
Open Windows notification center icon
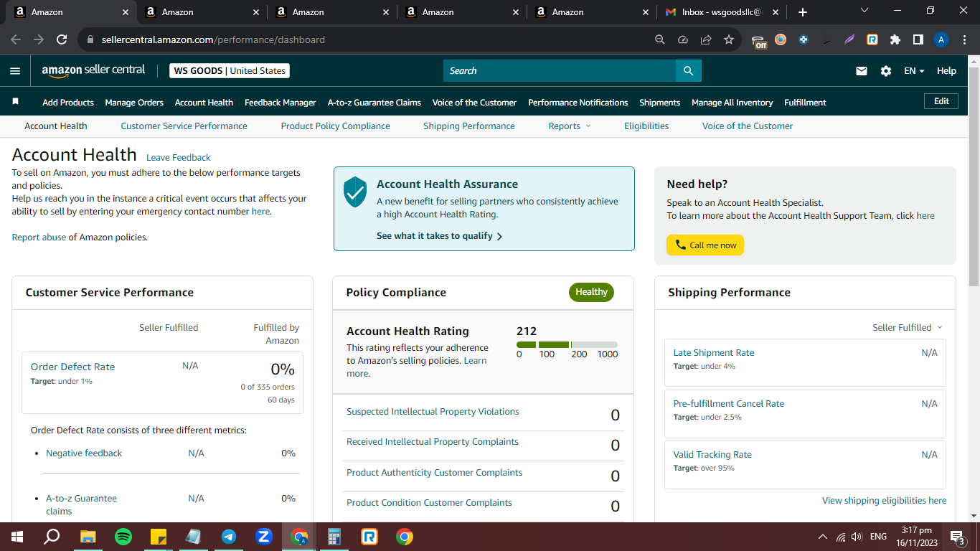956,537
